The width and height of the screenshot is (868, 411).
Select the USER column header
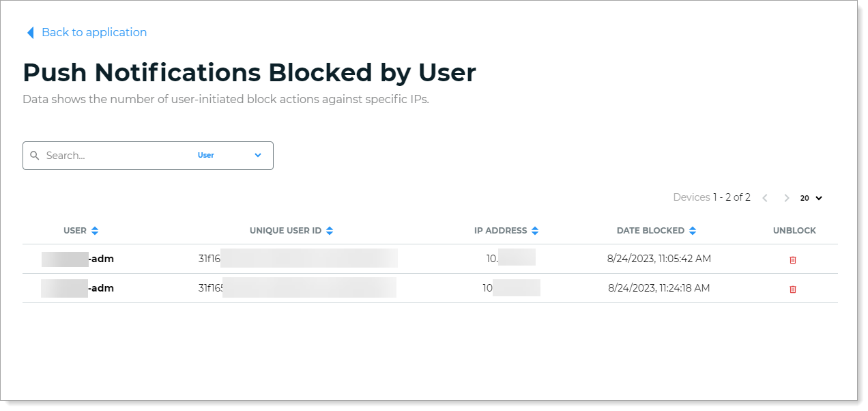click(x=74, y=230)
